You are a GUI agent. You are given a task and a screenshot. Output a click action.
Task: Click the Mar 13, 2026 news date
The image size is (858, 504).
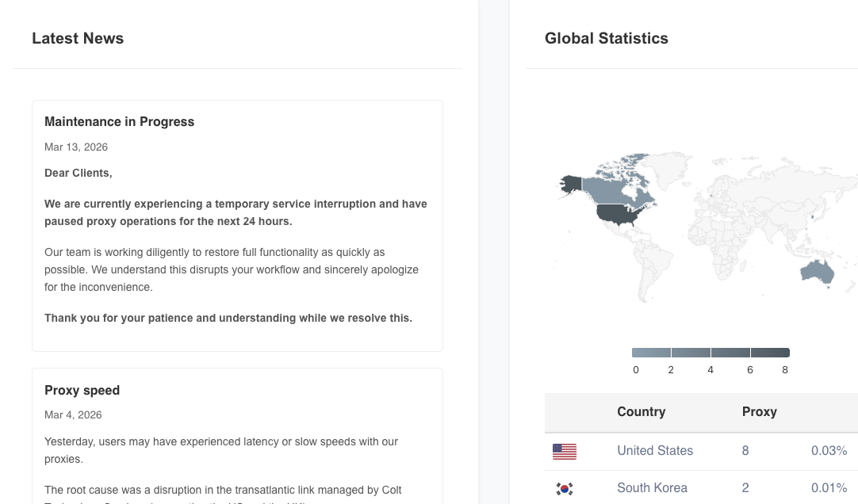[x=76, y=147]
